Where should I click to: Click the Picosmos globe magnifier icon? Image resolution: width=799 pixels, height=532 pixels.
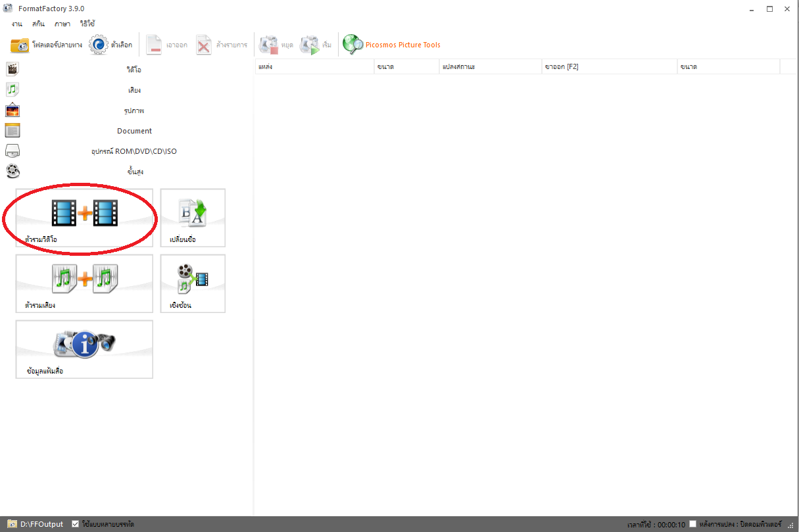[x=353, y=45]
